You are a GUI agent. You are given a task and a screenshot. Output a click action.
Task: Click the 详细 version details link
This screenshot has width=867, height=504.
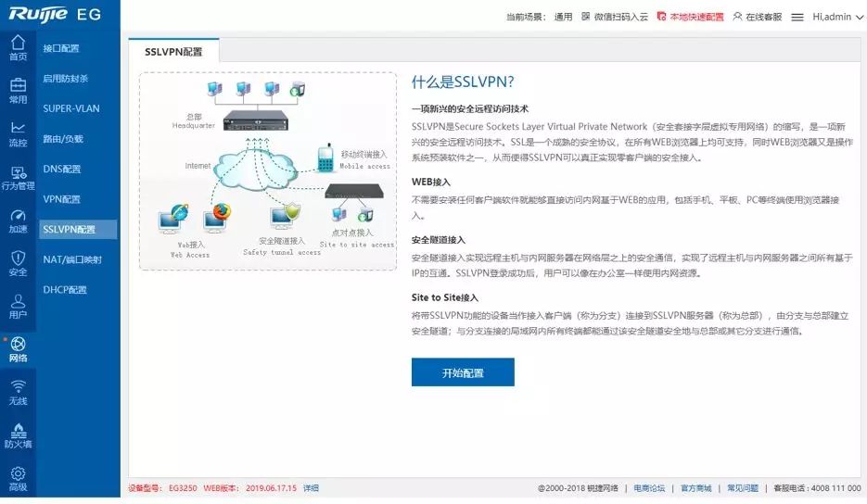click(x=311, y=488)
